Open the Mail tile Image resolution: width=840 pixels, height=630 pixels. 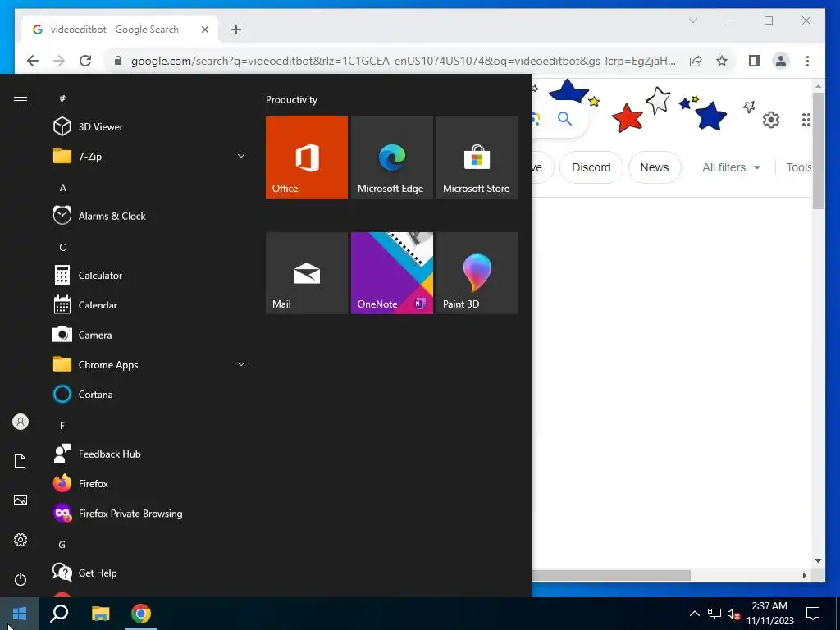307,272
